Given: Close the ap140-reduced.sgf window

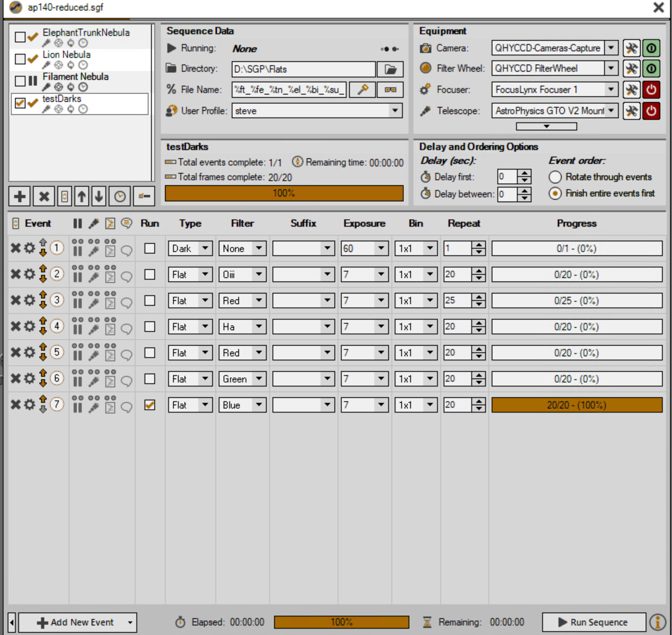Looking at the screenshot, I should click(x=658, y=8).
